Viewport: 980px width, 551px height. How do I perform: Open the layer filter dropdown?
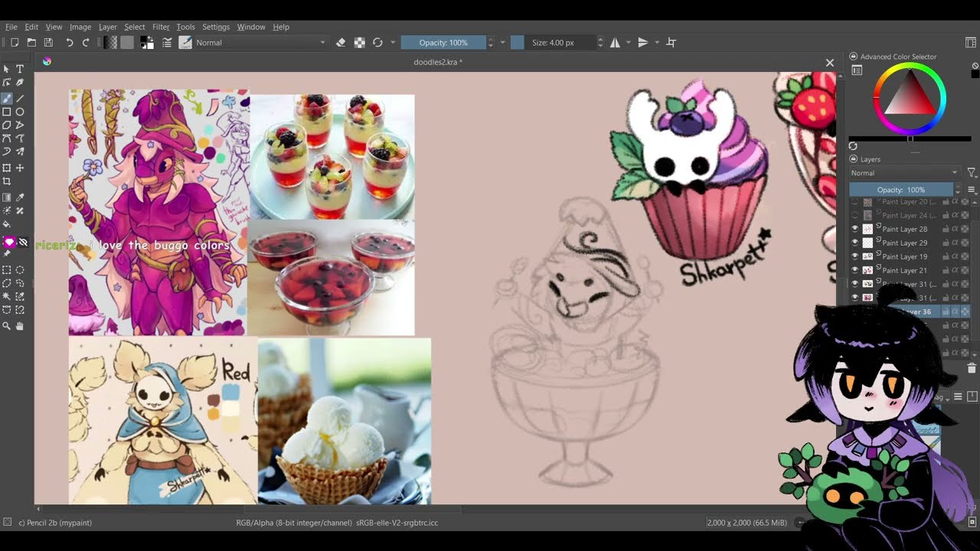[x=972, y=173]
